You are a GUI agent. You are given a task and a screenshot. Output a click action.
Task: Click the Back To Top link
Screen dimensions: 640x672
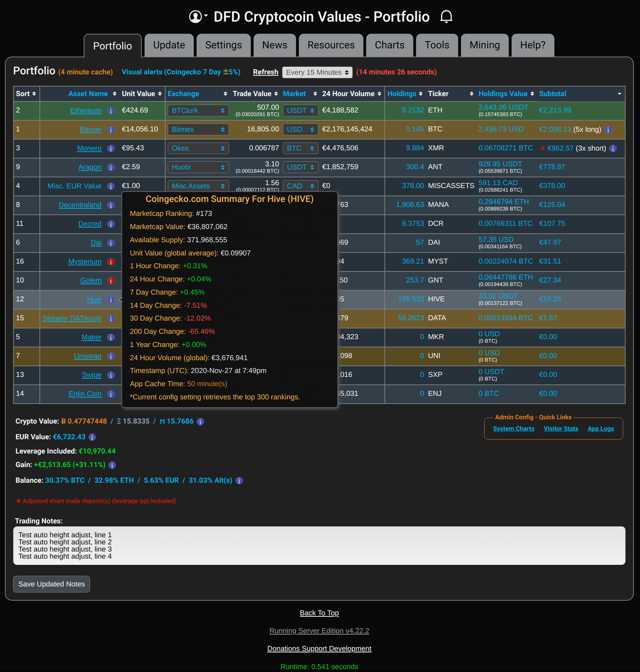[x=319, y=613]
